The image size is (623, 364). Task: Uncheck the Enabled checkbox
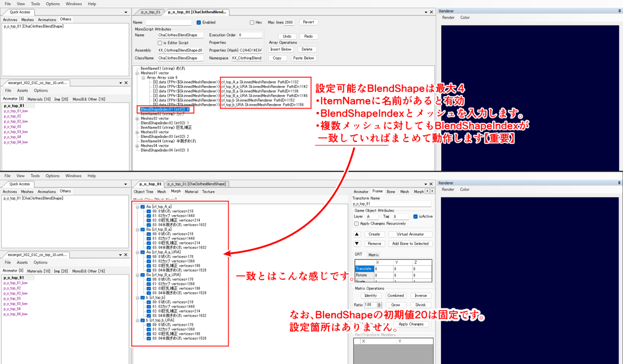(x=198, y=22)
